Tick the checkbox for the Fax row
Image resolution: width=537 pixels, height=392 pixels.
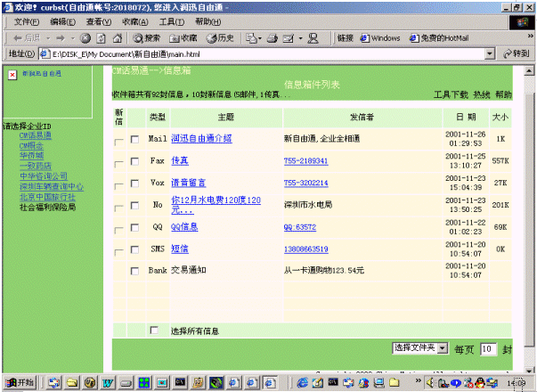[x=134, y=161]
